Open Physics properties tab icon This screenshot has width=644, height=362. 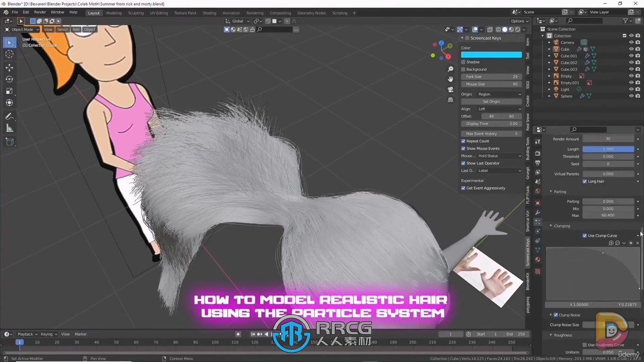538,231
